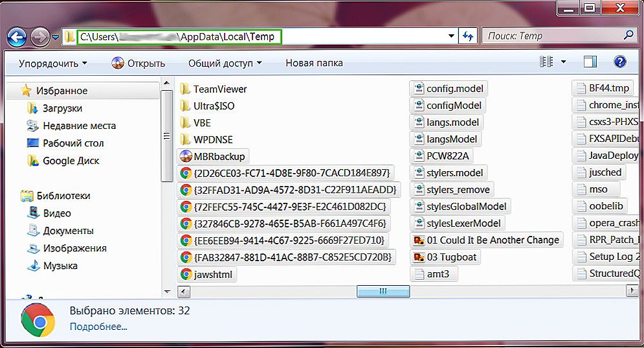This screenshot has width=644, height=348.
Task: Select the MBRbackup file
Action: tap(213, 156)
